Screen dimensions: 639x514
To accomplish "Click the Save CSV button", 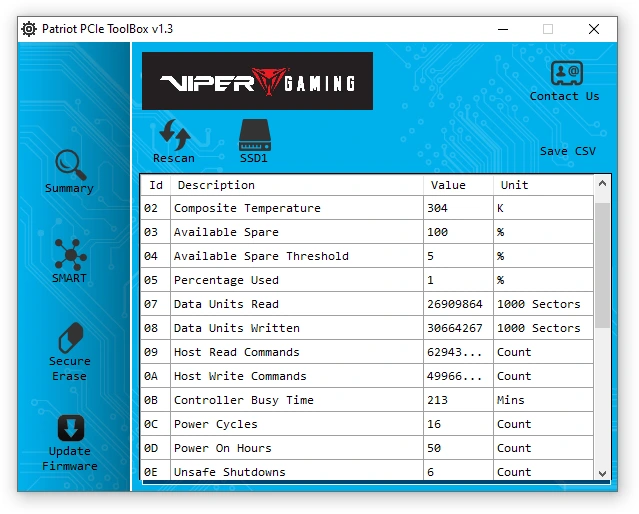I will [567, 151].
